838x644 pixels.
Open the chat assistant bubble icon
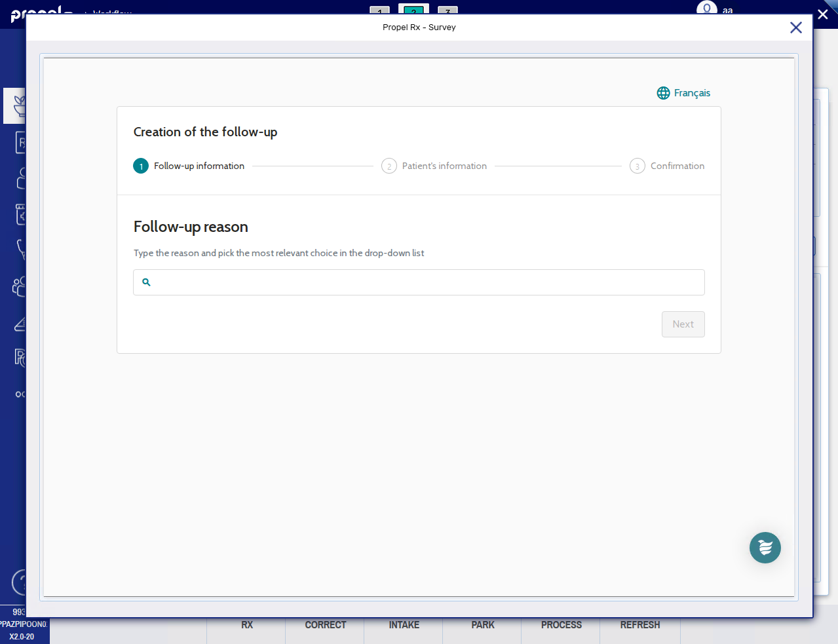[765, 548]
